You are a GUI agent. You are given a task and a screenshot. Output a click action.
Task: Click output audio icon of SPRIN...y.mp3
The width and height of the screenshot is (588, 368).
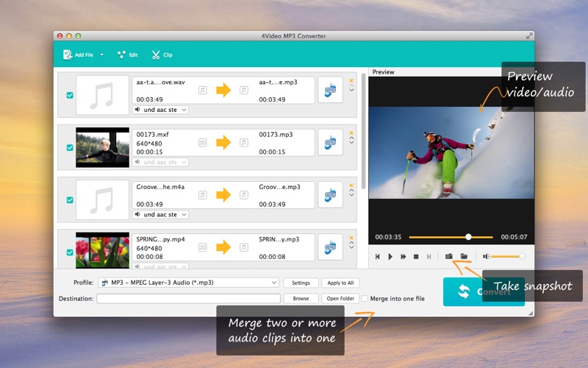click(x=244, y=247)
